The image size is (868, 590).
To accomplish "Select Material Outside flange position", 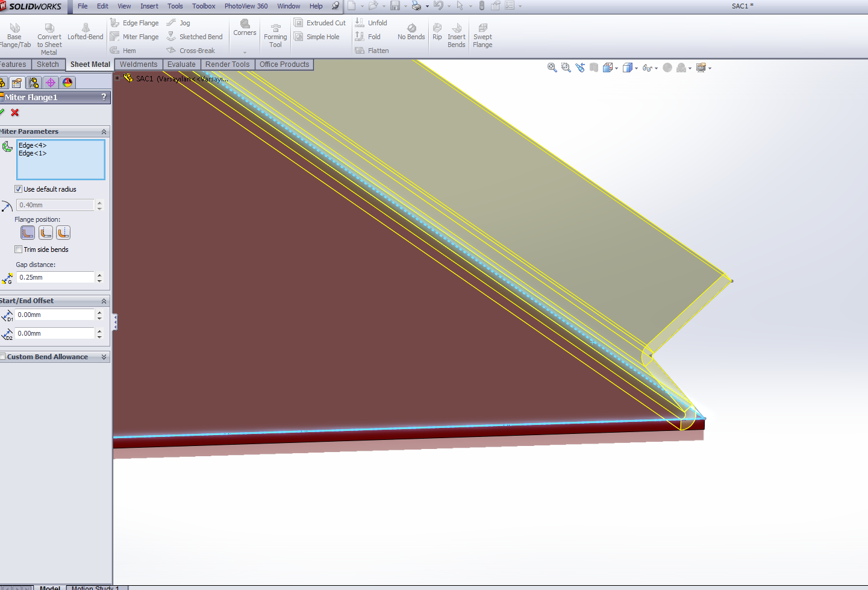I will (46, 233).
